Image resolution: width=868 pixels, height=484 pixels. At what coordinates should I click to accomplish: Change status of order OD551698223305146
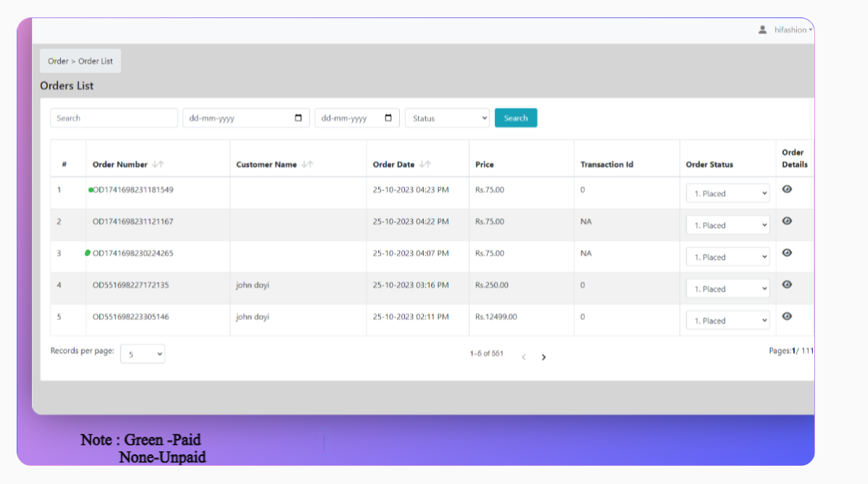(727, 321)
